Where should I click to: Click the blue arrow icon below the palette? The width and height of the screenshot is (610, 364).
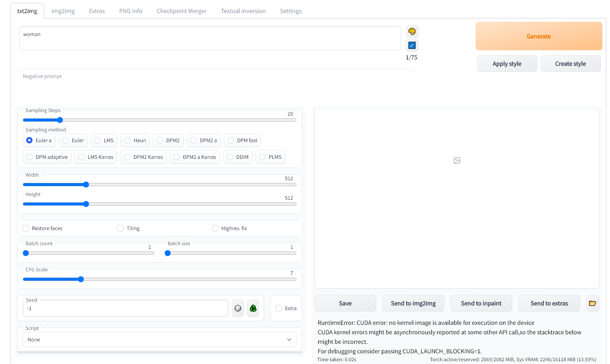click(412, 45)
